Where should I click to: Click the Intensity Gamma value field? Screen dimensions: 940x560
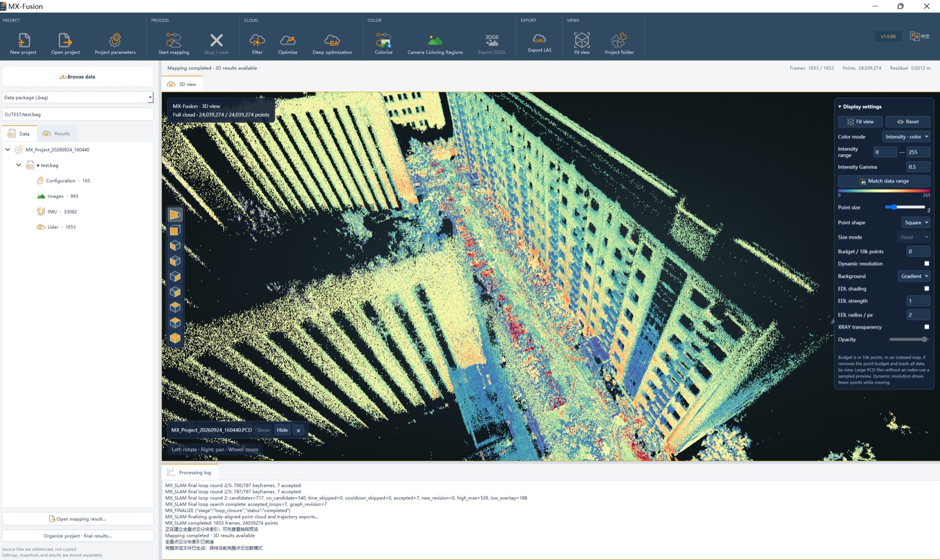(x=918, y=167)
